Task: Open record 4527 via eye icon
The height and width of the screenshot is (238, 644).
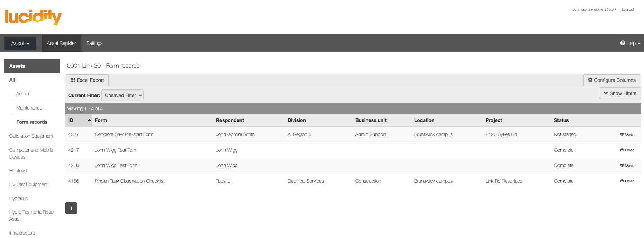Action: 622,134
